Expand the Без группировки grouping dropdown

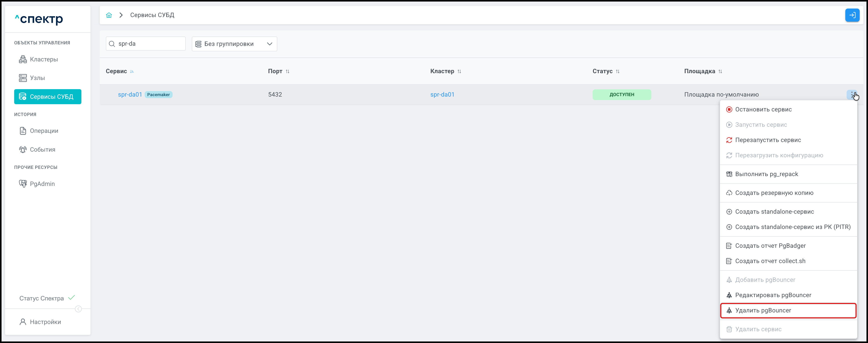click(234, 44)
